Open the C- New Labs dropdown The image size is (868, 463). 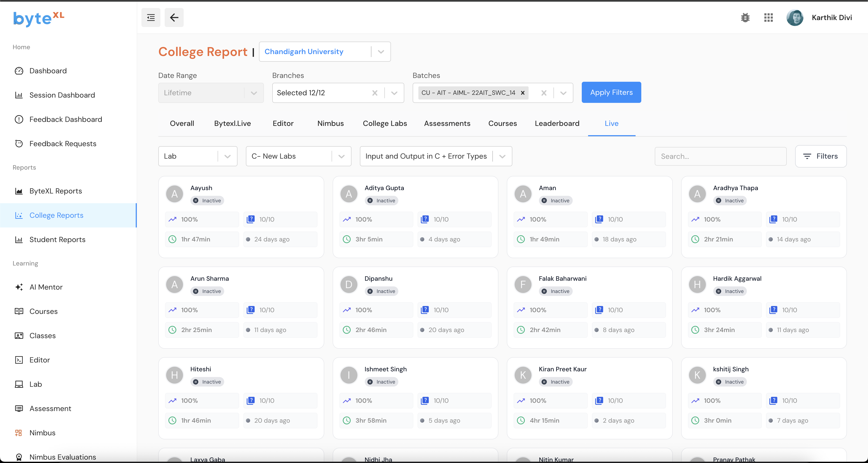point(341,156)
